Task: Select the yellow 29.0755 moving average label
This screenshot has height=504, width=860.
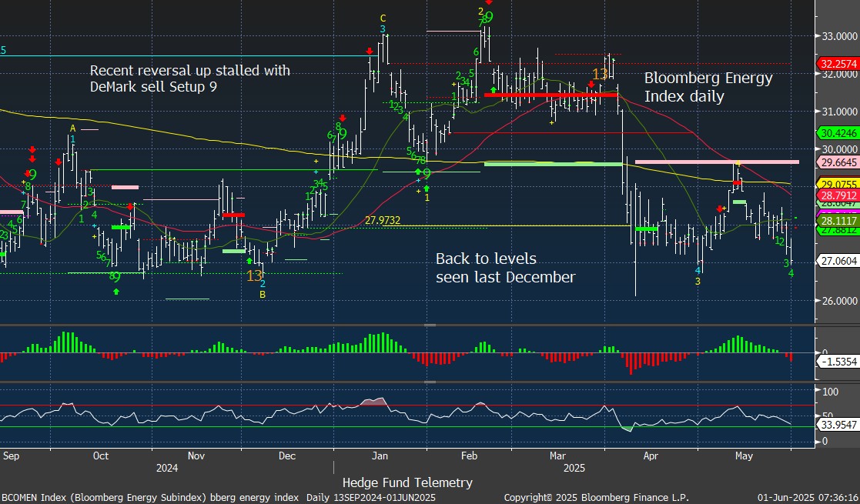Action: coord(838,184)
